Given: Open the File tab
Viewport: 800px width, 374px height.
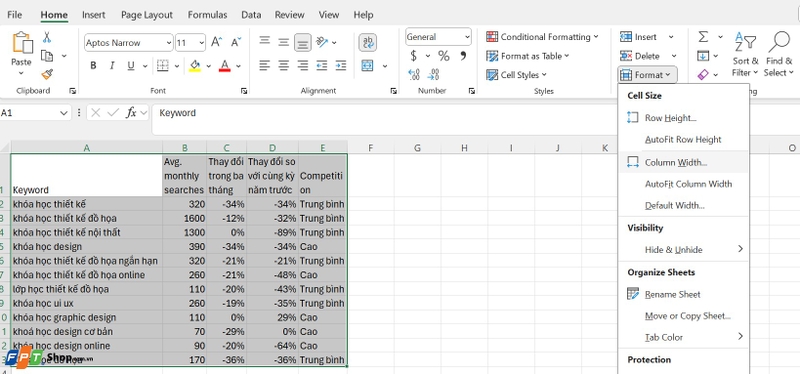Looking at the screenshot, I should pyautogui.click(x=14, y=15).
